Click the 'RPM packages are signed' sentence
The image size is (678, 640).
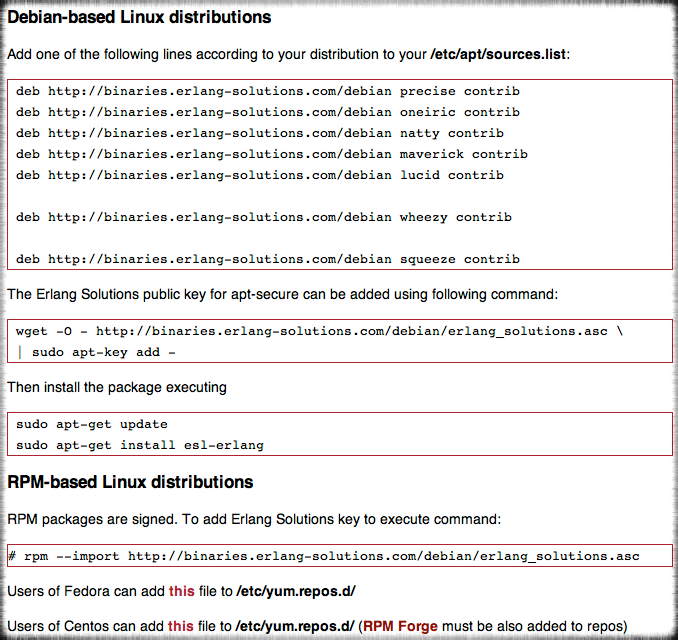[254, 519]
